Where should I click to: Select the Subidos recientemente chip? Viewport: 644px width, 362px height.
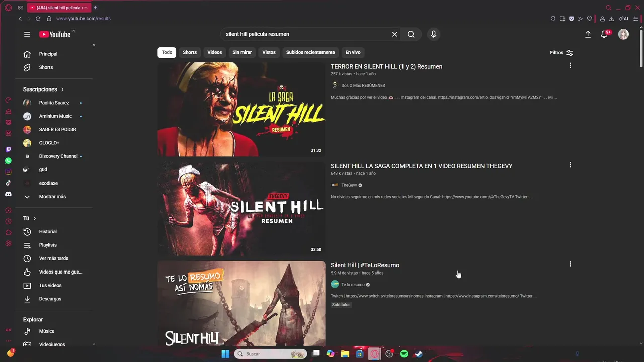tap(310, 52)
